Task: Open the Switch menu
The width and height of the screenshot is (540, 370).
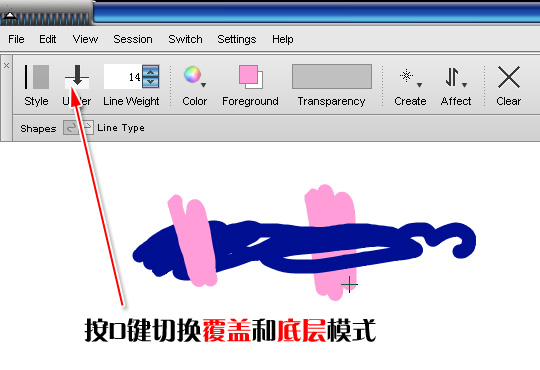Action: coord(185,39)
